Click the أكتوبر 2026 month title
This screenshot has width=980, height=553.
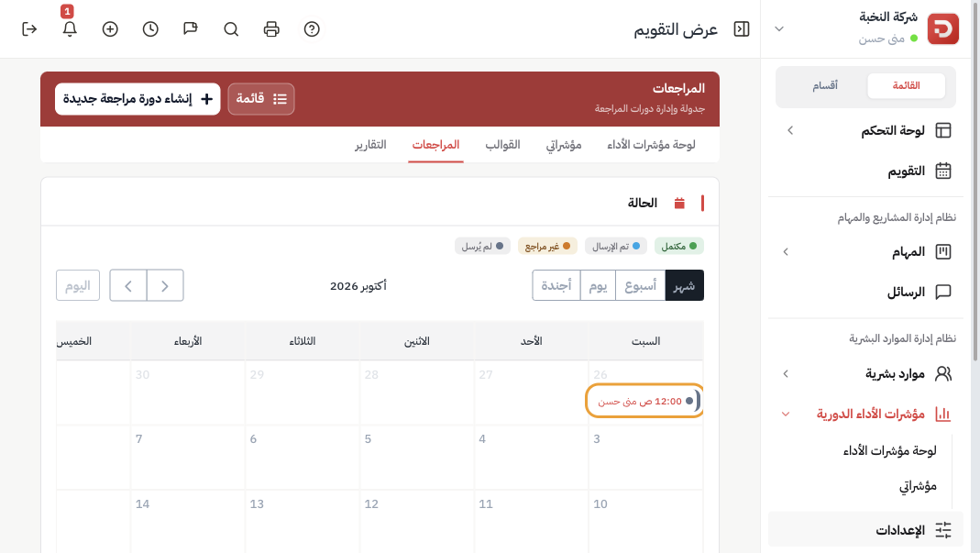(358, 286)
